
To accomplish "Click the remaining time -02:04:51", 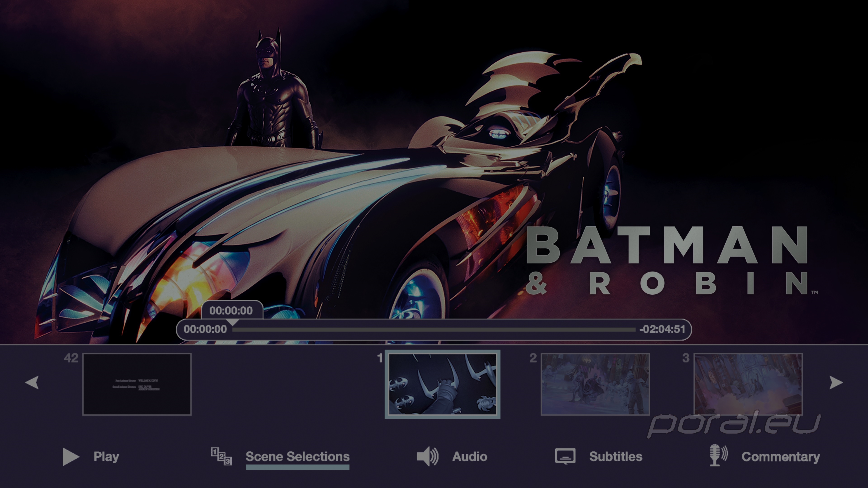I will 663,329.
